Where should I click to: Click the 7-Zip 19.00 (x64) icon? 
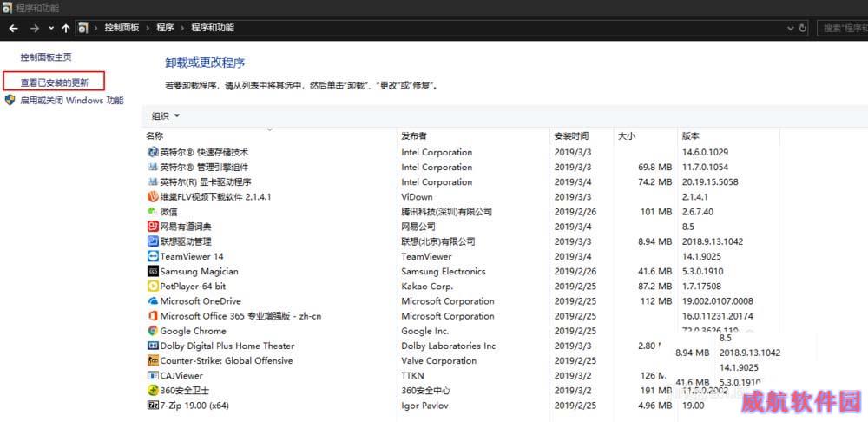(x=153, y=406)
